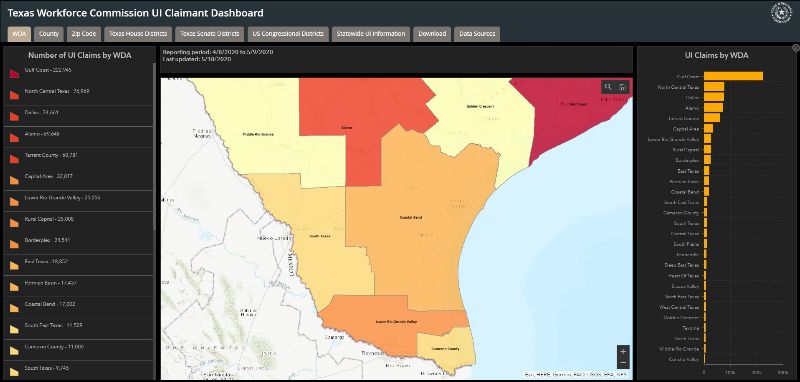This screenshot has width=800, height=382.
Task: Select the WDA tab
Action: (x=20, y=34)
